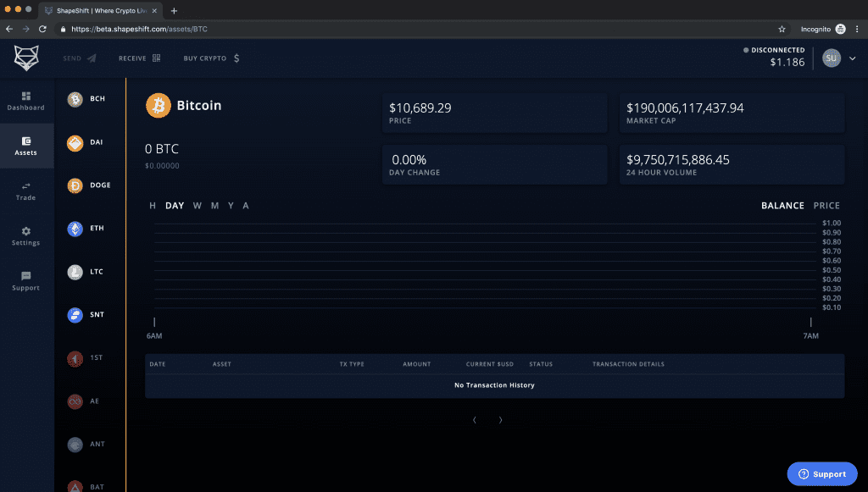Click the ASSET column header

[222, 364]
